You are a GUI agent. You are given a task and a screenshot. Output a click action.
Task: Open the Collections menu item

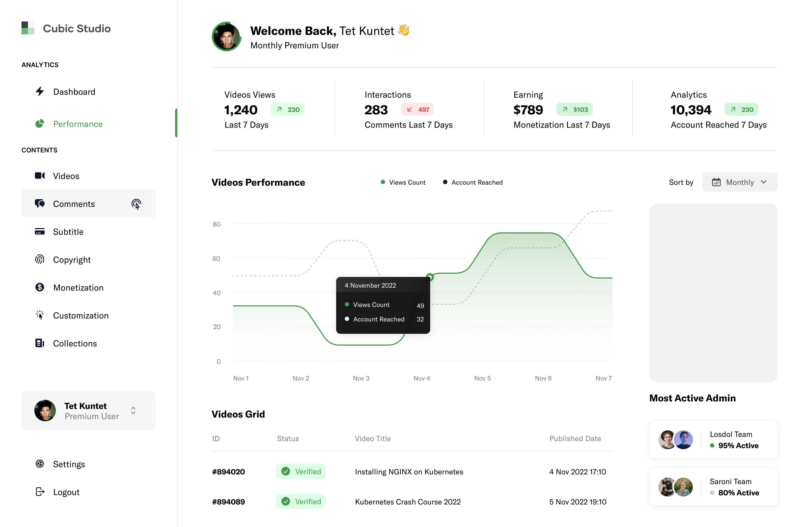click(75, 343)
